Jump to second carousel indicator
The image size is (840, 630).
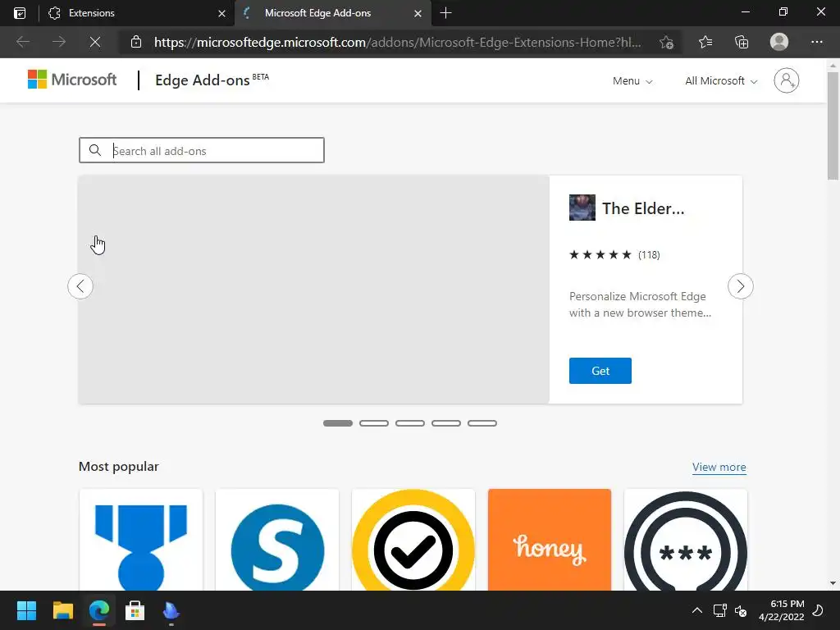[374, 423]
